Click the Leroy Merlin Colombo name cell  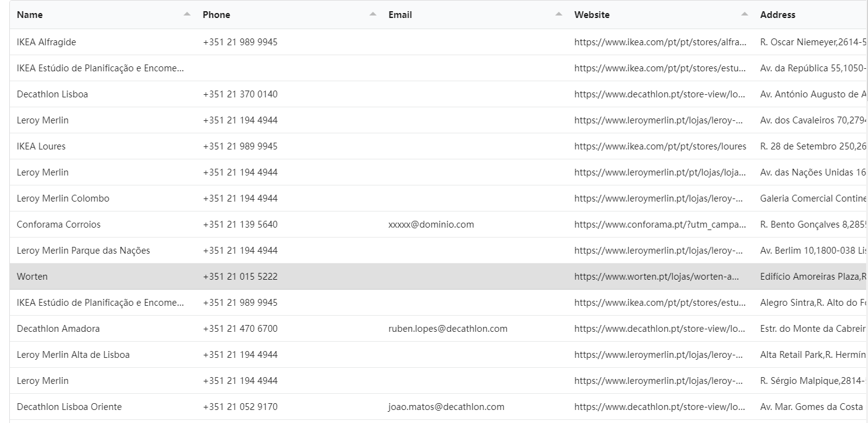click(63, 198)
